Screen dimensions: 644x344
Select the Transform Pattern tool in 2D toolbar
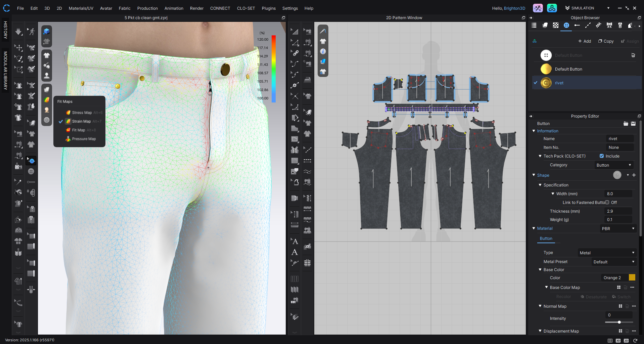click(x=294, y=31)
